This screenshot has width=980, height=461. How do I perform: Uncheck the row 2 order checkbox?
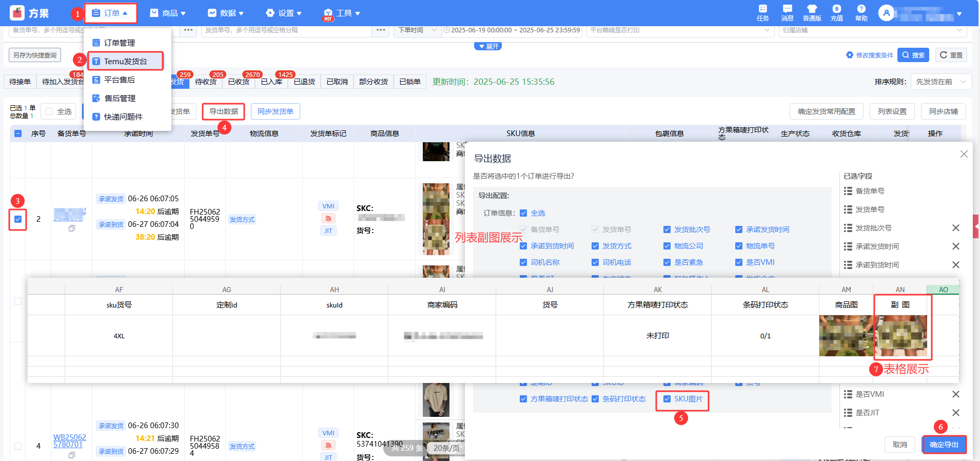point(18,219)
